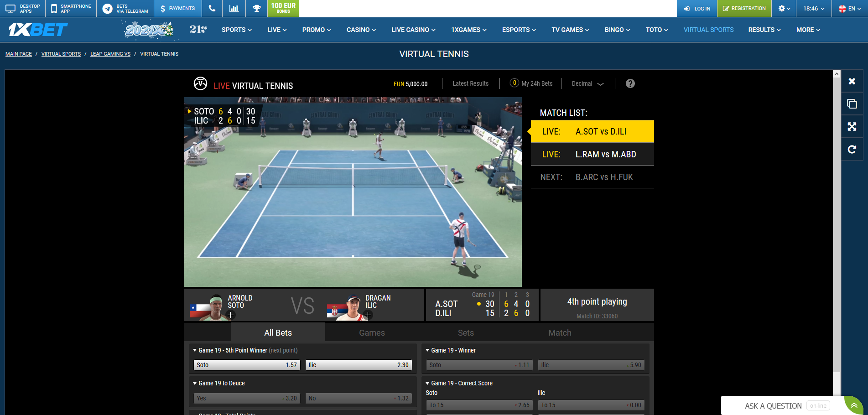Select next match B.ARC vs H.FUK
Viewport: 868px width, 415px height.
click(x=592, y=177)
